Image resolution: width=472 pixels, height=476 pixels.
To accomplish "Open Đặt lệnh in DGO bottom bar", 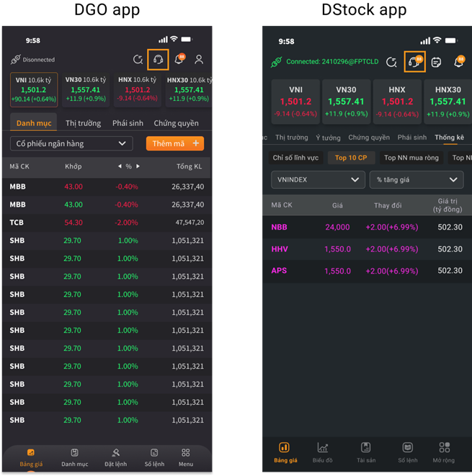I will pyautogui.click(x=116, y=458).
